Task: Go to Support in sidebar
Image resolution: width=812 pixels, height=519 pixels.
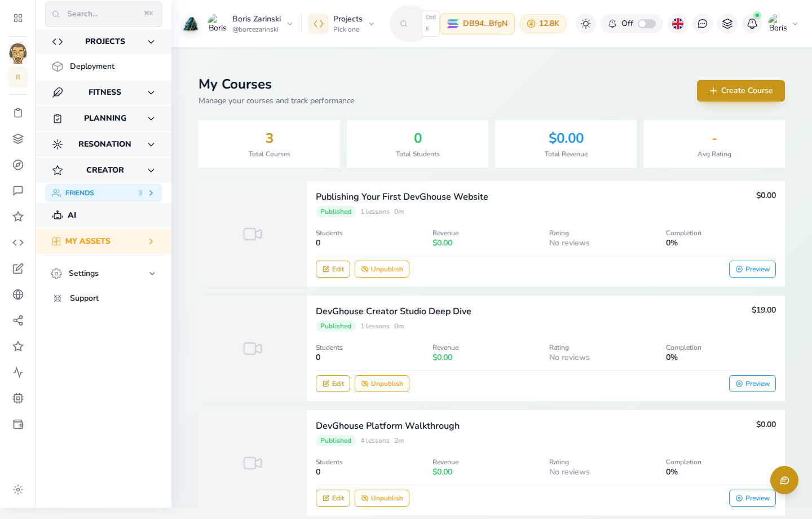Action: coord(104,298)
